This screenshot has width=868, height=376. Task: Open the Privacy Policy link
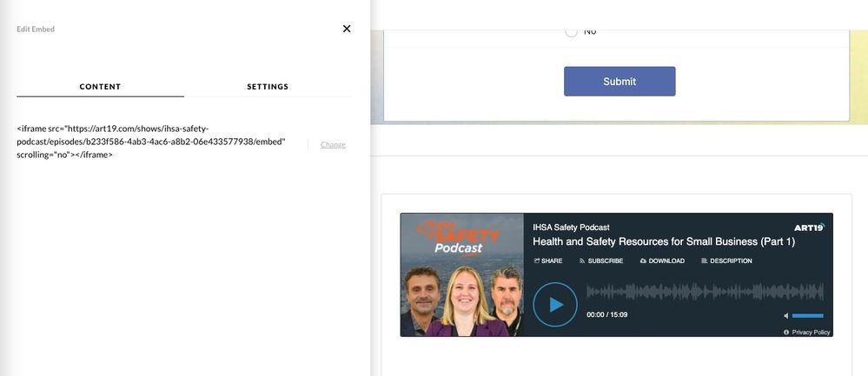click(806, 333)
